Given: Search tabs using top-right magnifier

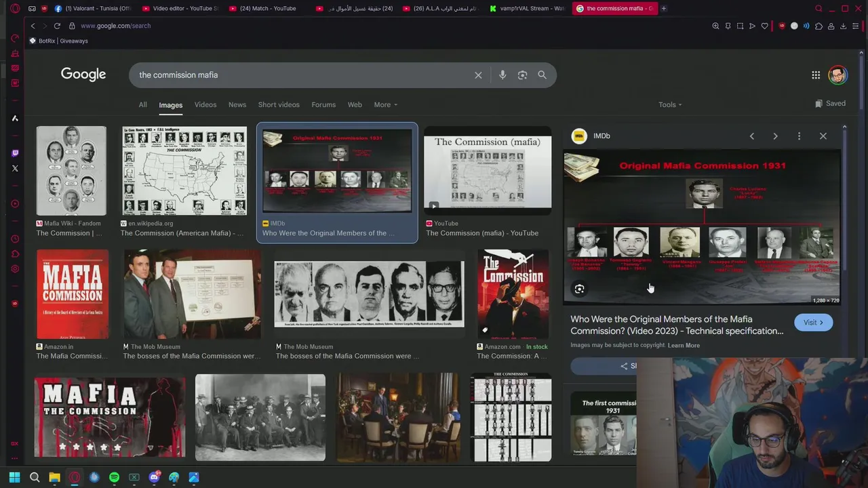Looking at the screenshot, I should [x=818, y=8].
